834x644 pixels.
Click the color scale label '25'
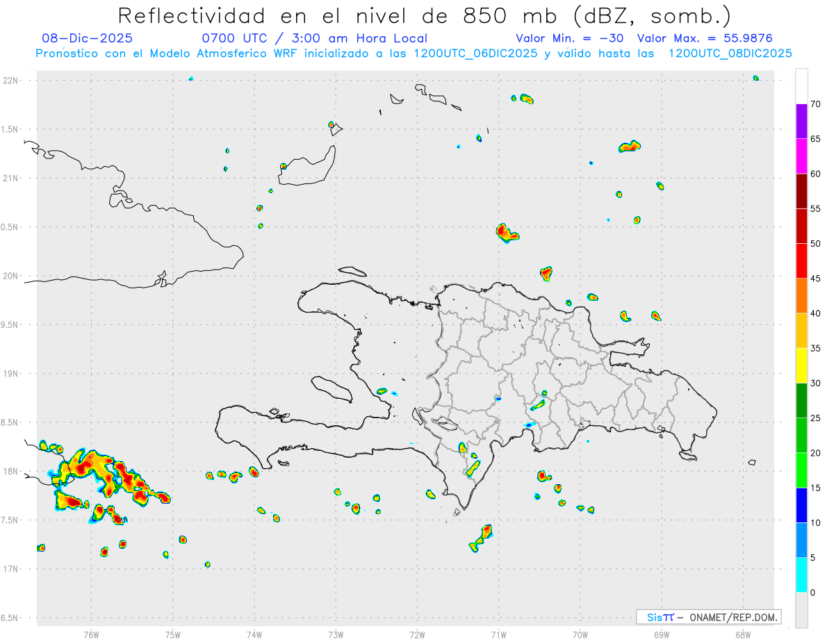click(x=815, y=418)
